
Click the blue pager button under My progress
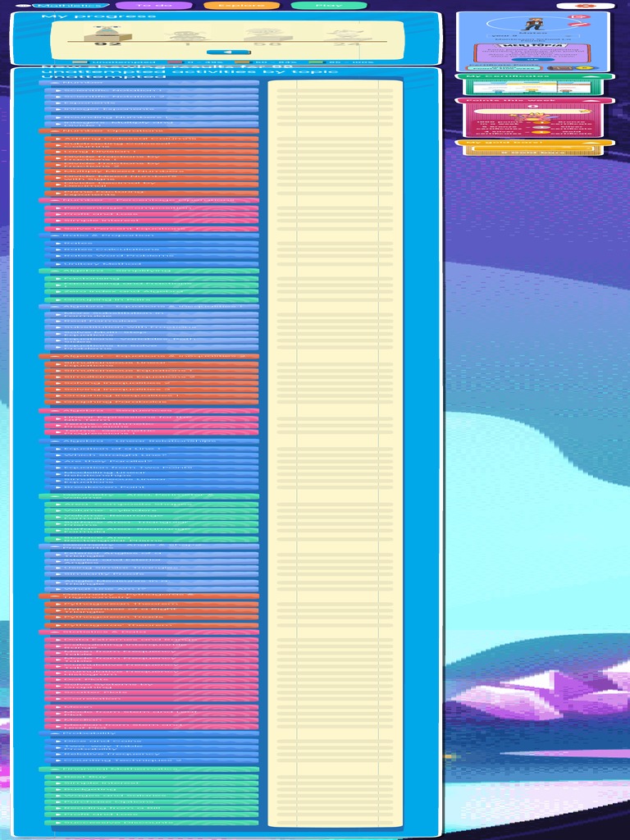tap(228, 52)
